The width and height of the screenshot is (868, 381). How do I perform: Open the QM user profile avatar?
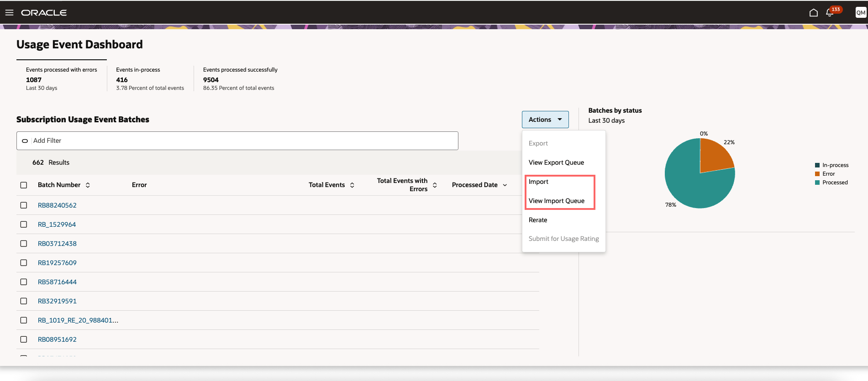click(861, 13)
